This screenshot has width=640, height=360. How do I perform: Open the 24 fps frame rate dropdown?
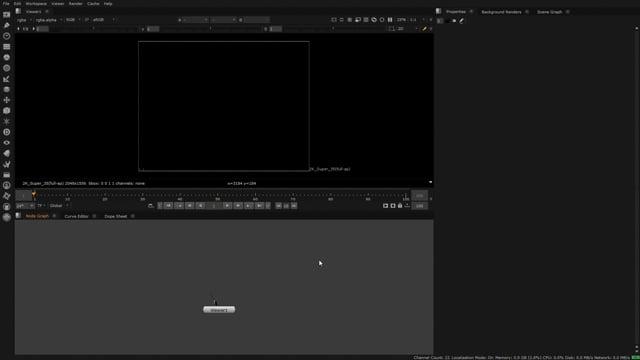pyautogui.click(x=24, y=206)
